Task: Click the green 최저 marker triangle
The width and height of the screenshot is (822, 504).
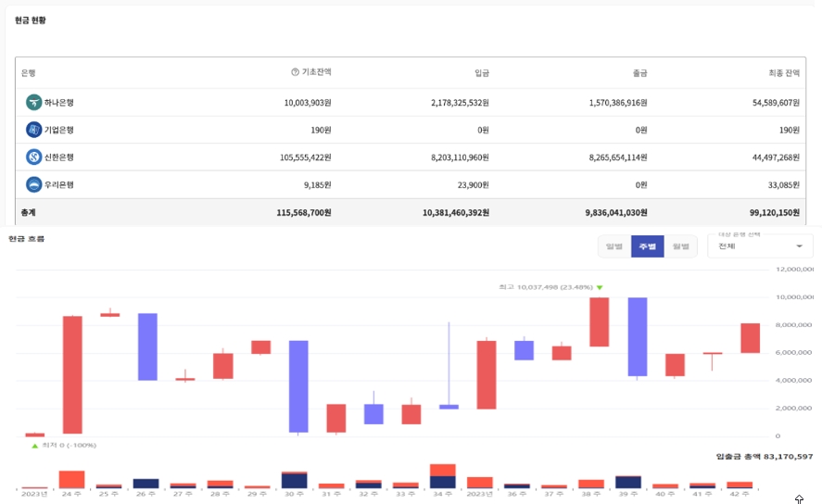Action: coord(35,446)
